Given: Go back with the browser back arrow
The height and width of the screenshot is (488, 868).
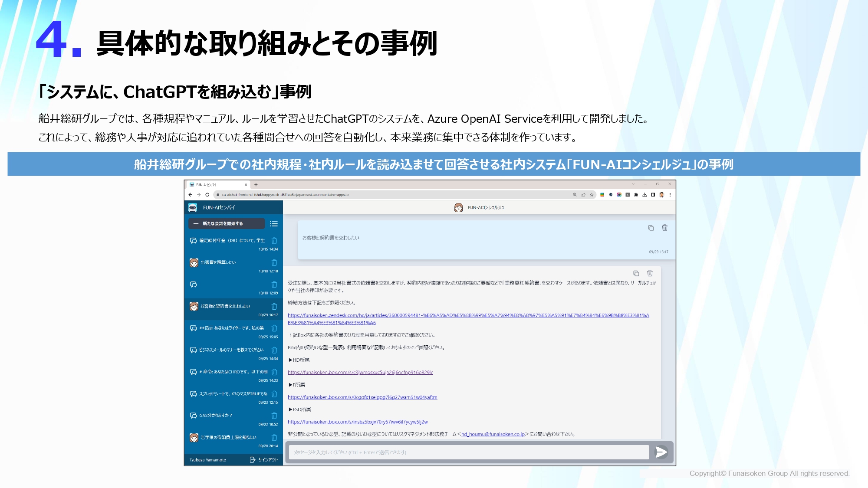Looking at the screenshot, I should coord(191,195).
